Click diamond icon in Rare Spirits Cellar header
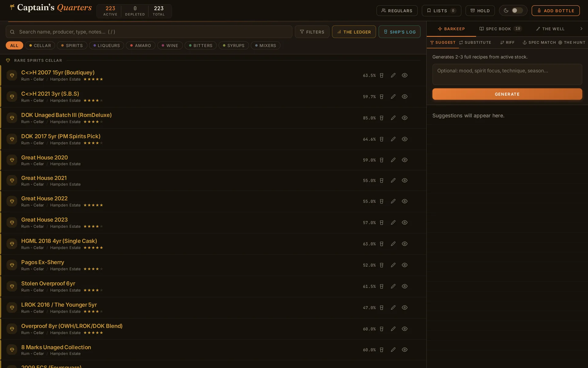588x368 pixels. [x=8, y=60]
